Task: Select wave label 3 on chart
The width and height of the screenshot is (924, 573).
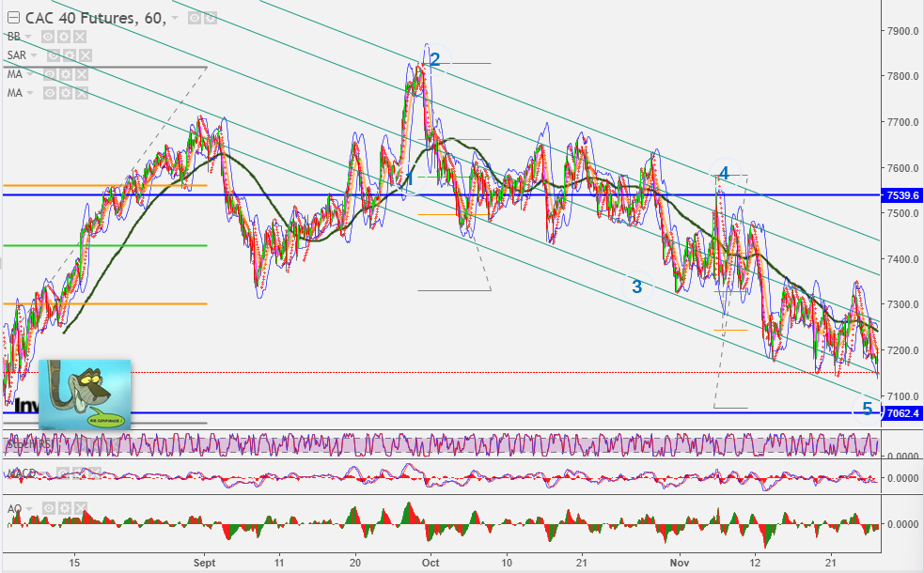Action: click(637, 286)
